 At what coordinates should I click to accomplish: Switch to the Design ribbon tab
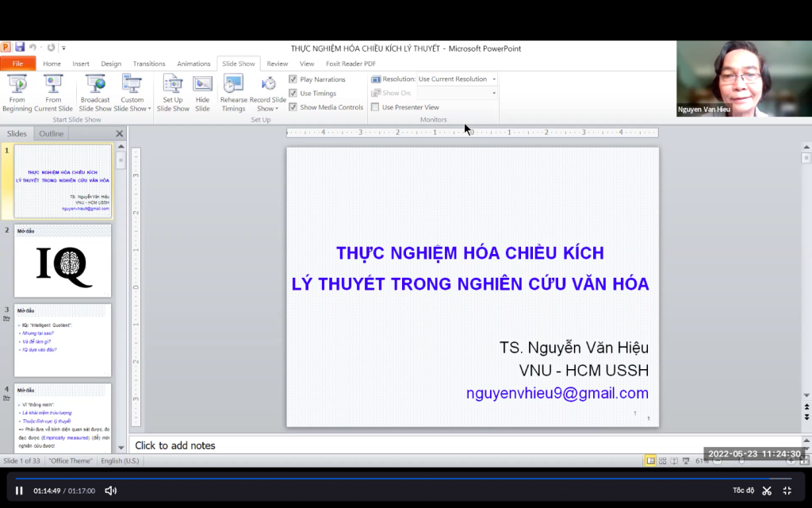point(111,63)
